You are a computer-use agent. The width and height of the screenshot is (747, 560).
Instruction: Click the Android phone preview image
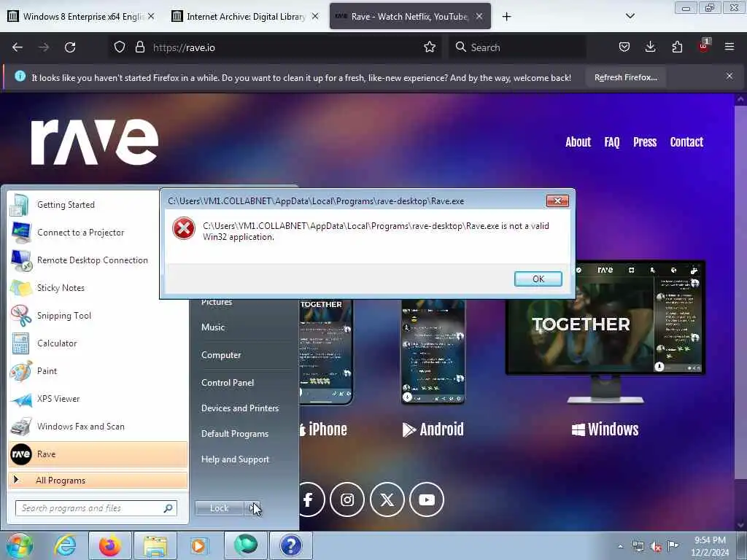coord(433,351)
